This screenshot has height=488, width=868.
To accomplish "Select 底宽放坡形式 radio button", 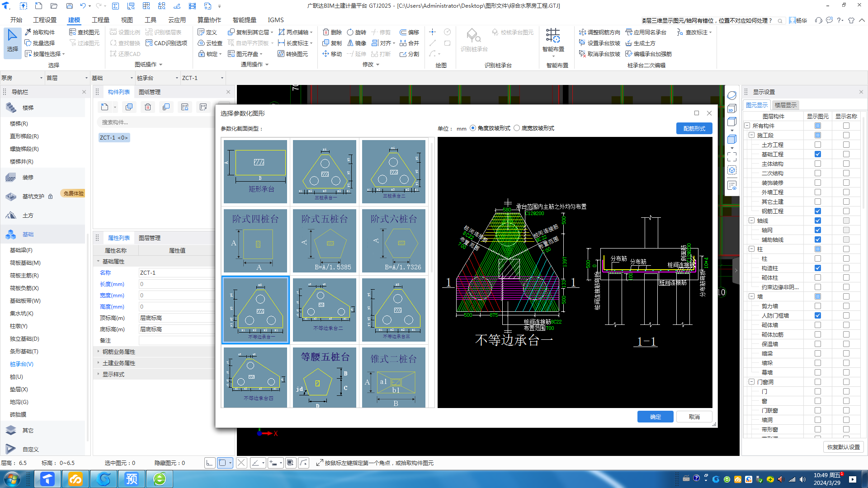I will click(x=517, y=128).
